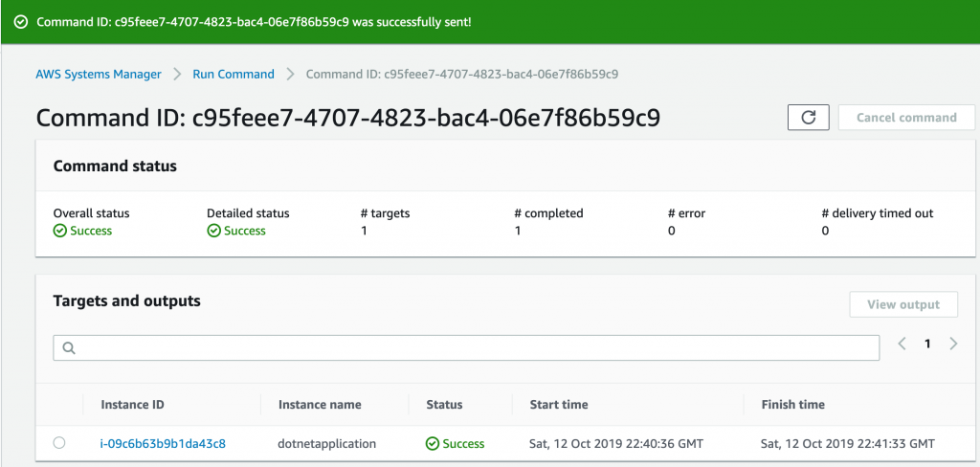Click the # delivery timed out label
The width and height of the screenshot is (980, 467).
(877, 213)
